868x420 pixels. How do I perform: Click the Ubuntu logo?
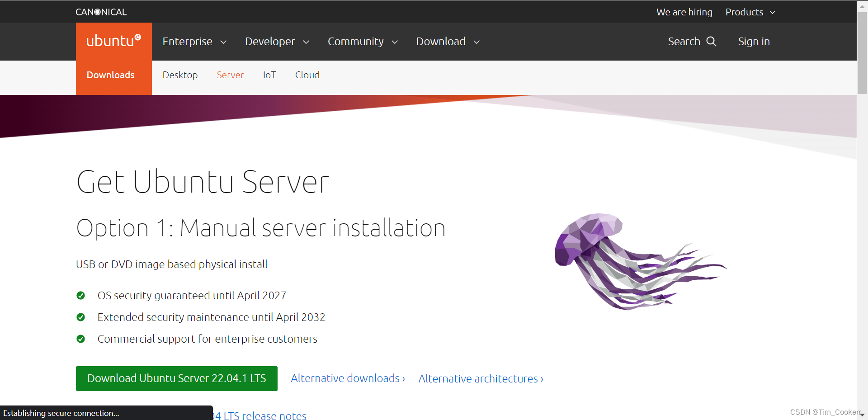(x=113, y=41)
